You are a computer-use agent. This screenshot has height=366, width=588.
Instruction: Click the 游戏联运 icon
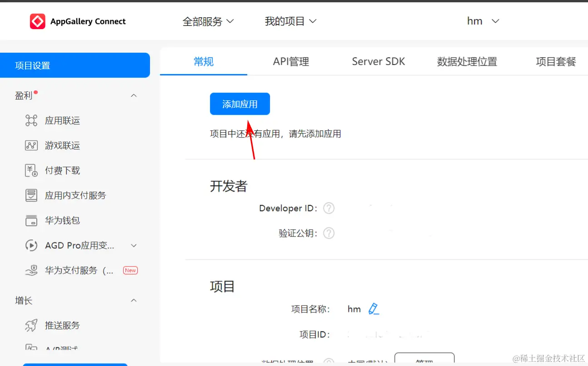coord(31,145)
